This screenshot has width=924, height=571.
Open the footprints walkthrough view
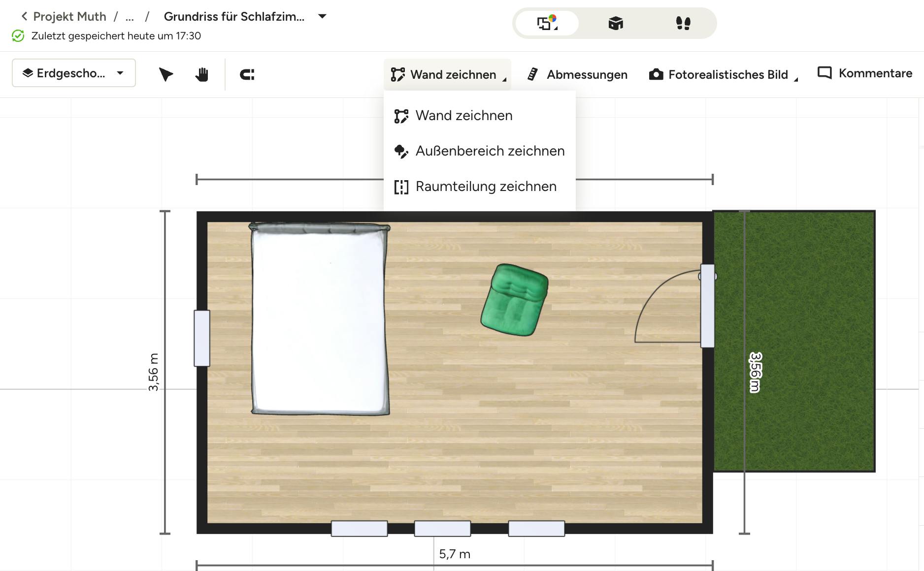(683, 23)
